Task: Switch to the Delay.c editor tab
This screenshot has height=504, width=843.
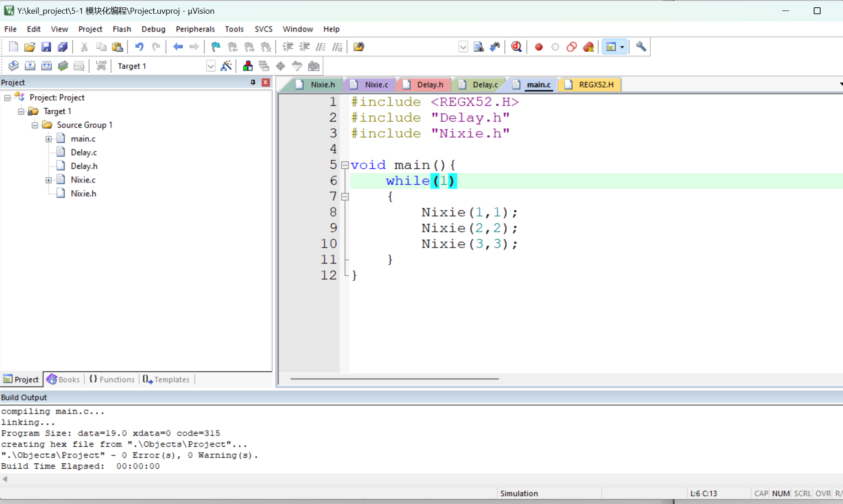Action: [x=479, y=85]
